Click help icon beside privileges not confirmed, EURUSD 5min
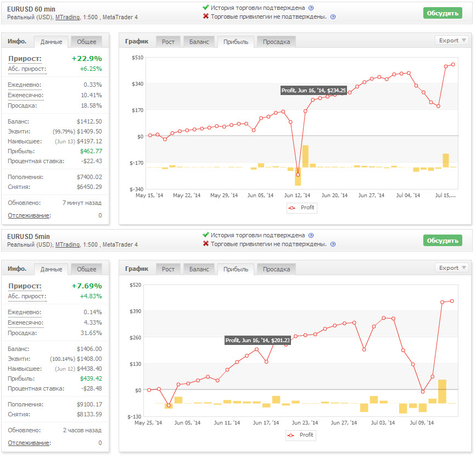Viewport: 476px width, 457px height. [333, 244]
